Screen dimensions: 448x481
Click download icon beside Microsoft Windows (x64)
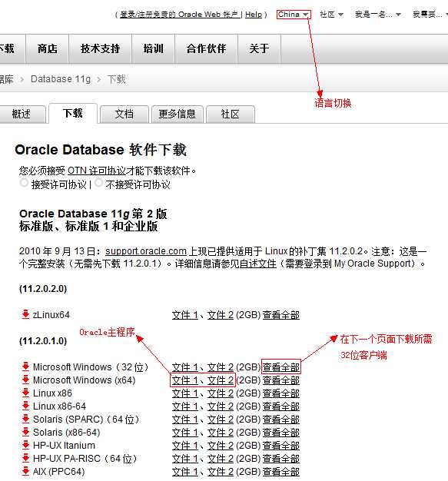(26, 380)
